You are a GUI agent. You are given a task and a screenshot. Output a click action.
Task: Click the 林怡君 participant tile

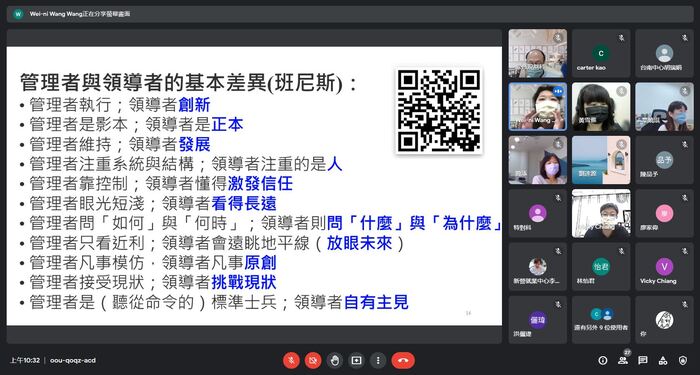601,267
